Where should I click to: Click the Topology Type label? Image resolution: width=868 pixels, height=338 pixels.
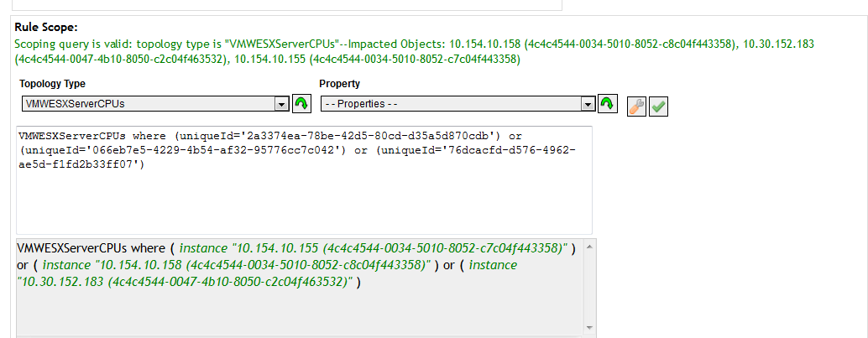[53, 84]
